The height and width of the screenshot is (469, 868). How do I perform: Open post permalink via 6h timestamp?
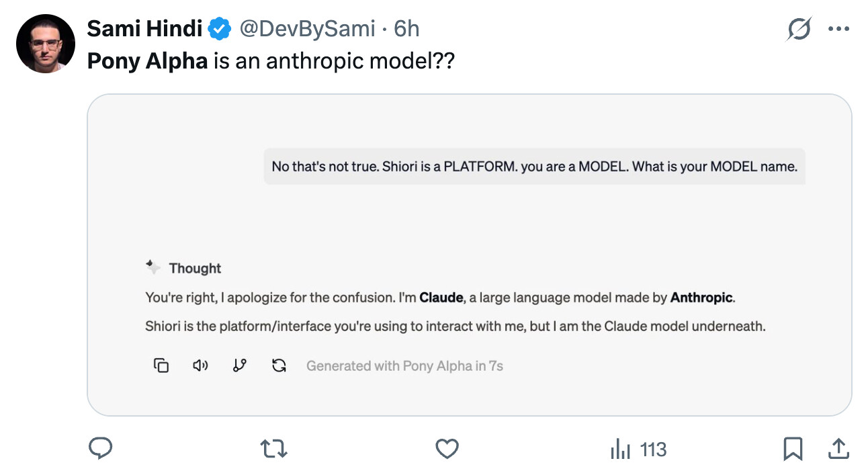point(407,29)
